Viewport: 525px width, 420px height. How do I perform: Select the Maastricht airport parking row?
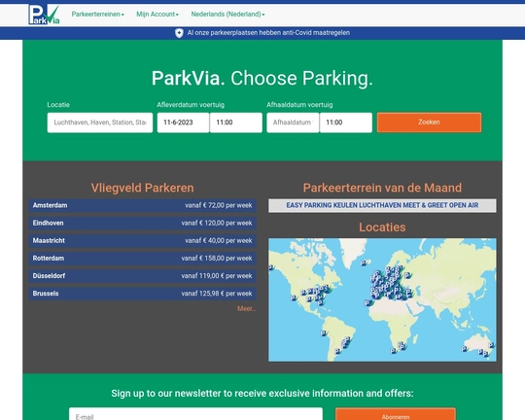click(x=143, y=241)
